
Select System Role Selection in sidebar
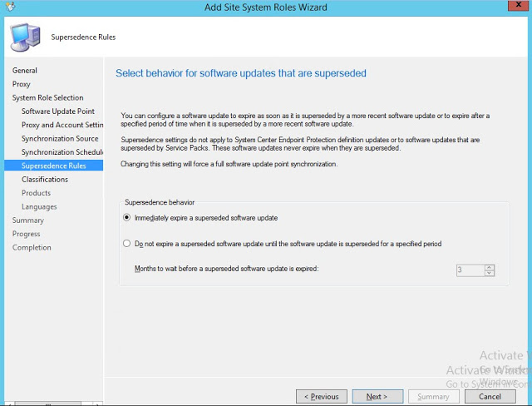[x=47, y=98]
